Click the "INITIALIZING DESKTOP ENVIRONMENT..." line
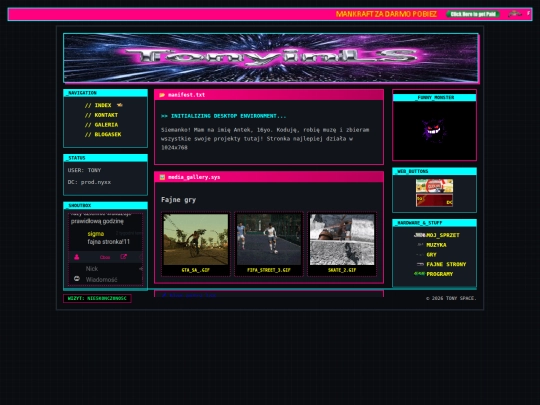The height and width of the screenshot is (405, 540). tap(224, 116)
